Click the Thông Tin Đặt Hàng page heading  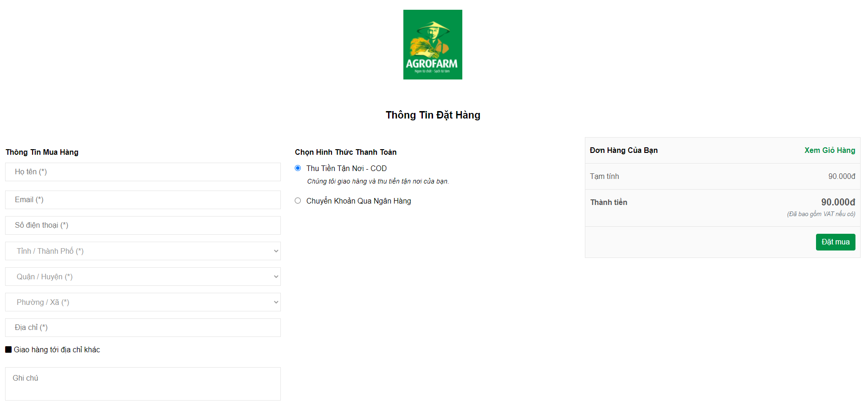433,115
